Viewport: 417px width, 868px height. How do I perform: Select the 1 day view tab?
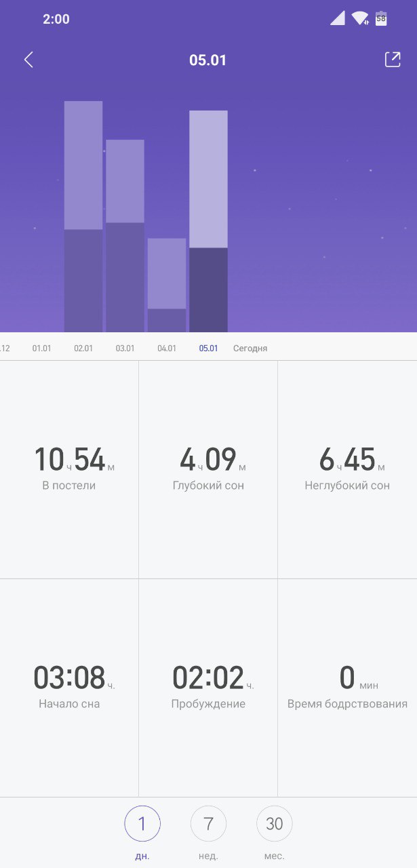point(142,824)
